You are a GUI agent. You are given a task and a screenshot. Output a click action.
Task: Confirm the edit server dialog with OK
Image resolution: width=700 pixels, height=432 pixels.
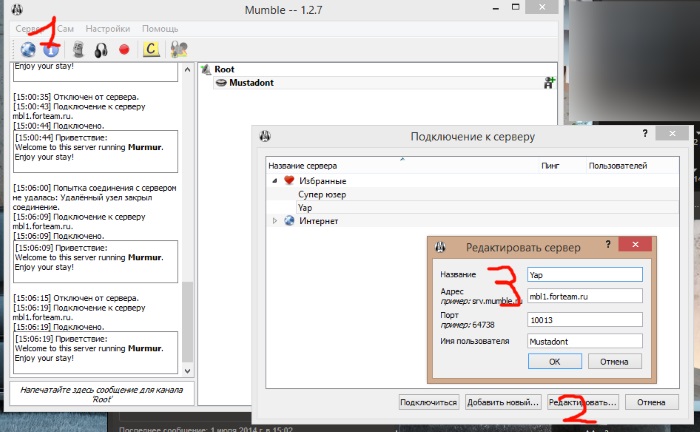pyautogui.click(x=554, y=361)
